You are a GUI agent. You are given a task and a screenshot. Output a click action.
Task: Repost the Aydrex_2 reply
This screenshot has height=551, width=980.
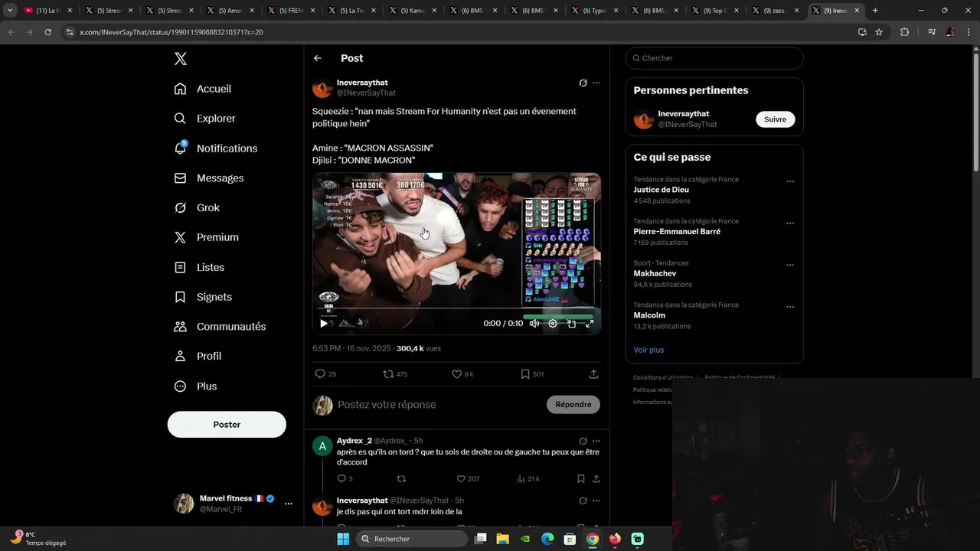[x=401, y=478]
